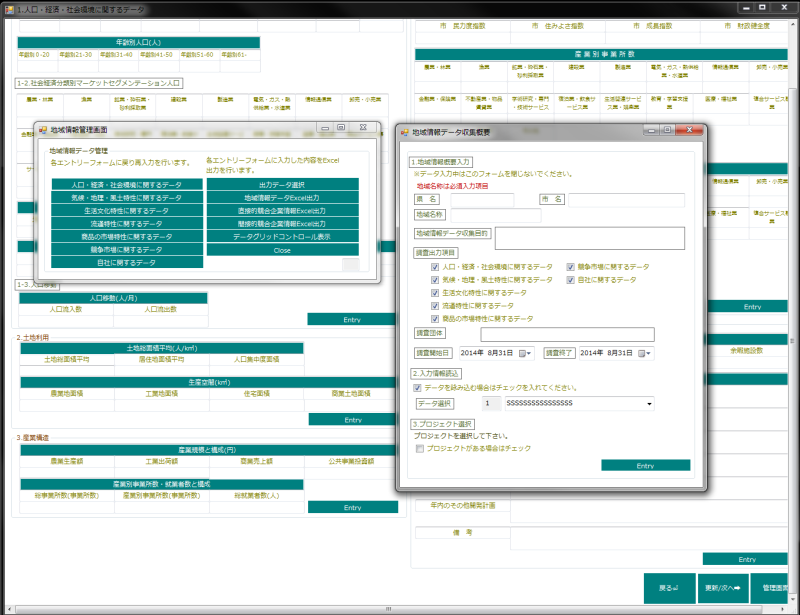Click the 人口流入数 column label
The height and width of the screenshot is (615, 800).
(x=66, y=309)
